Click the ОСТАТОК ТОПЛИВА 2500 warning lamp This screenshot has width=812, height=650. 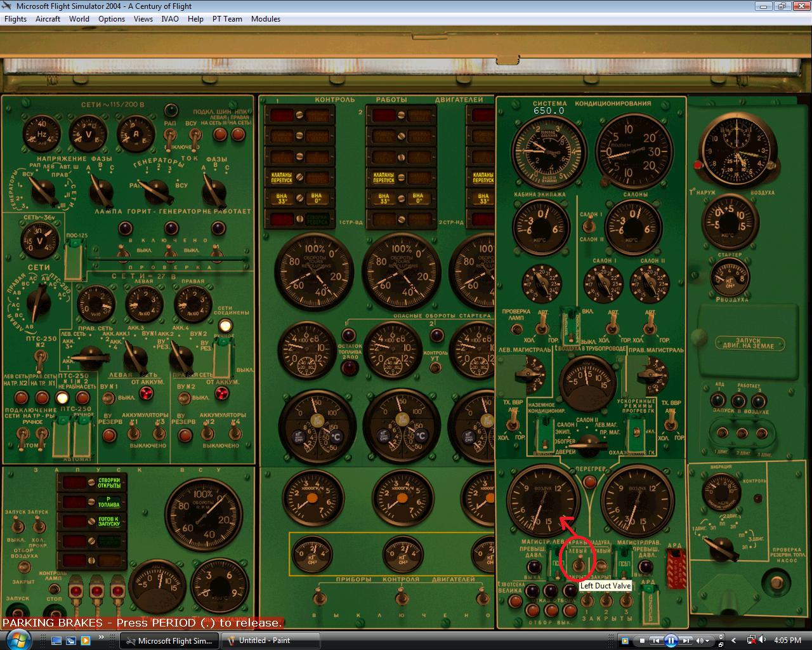pos(350,367)
